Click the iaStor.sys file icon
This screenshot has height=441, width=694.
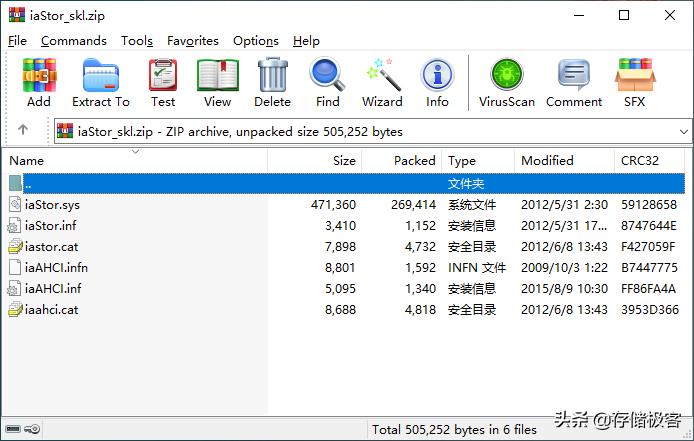tap(15, 204)
